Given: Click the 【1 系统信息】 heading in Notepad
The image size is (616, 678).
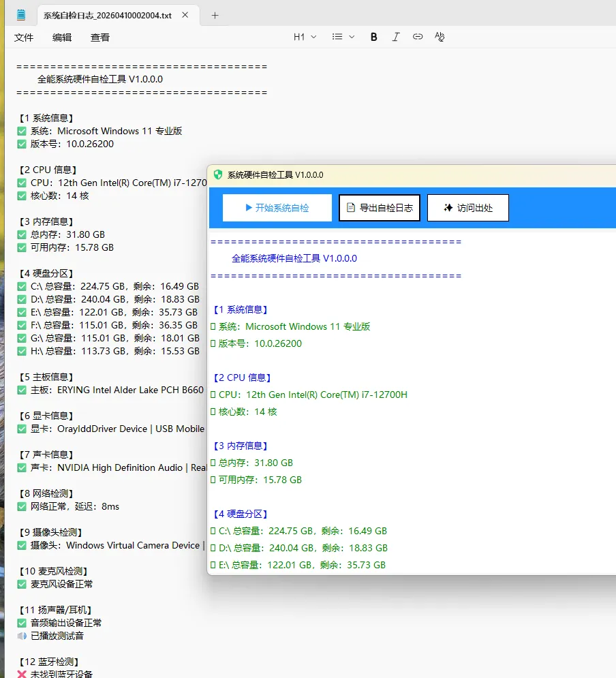Looking at the screenshot, I should 46,118.
